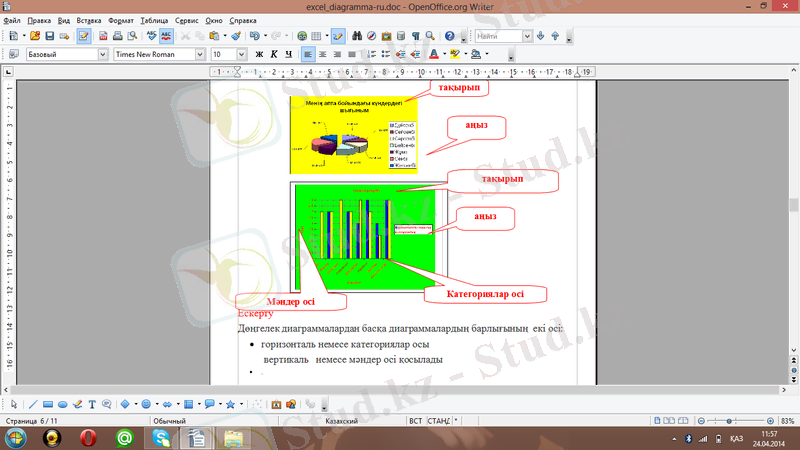The height and width of the screenshot is (450, 800).
Task: Open the Navigator compass icon
Action: coord(372,36)
